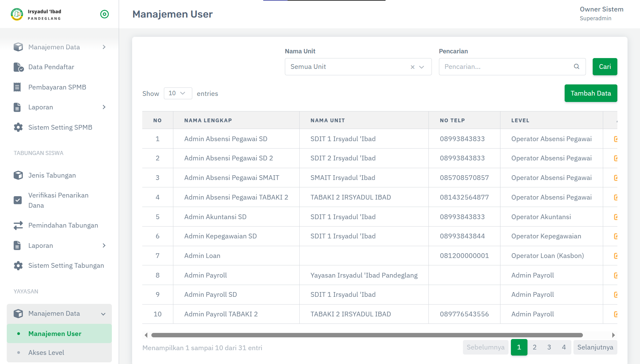
Task: Edit row Admin Kepegawaian SD
Action: click(615, 236)
